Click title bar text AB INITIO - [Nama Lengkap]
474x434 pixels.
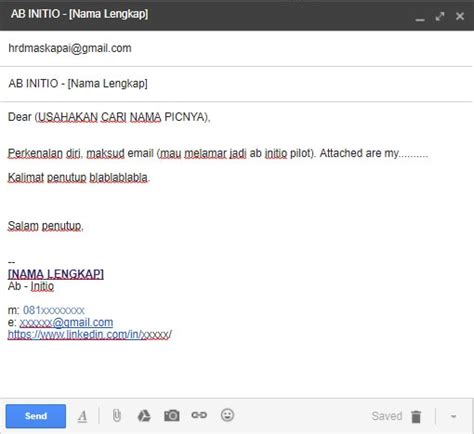(x=79, y=14)
